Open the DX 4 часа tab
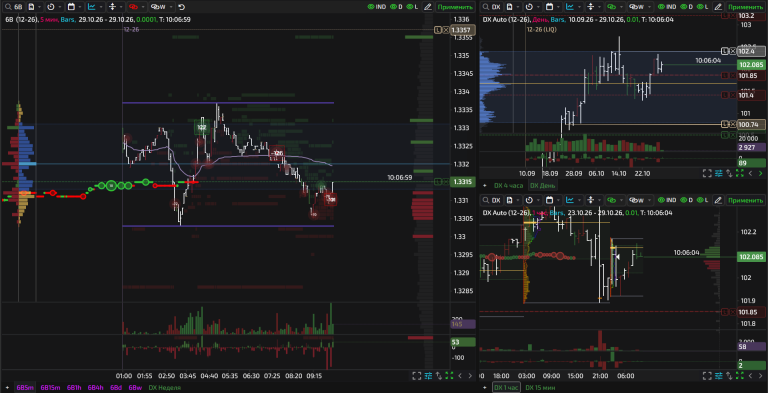 [508, 186]
